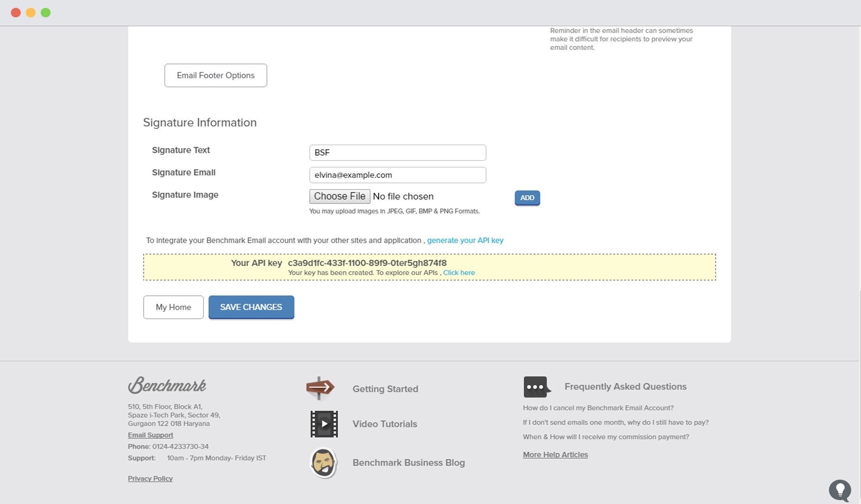The width and height of the screenshot is (861, 504).
Task: Click the Benchmark Business Blog avatar icon
Action: point(323,463)
